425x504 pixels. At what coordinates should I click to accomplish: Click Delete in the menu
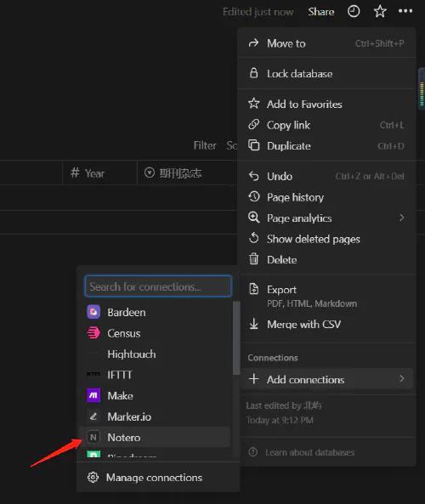326,260
